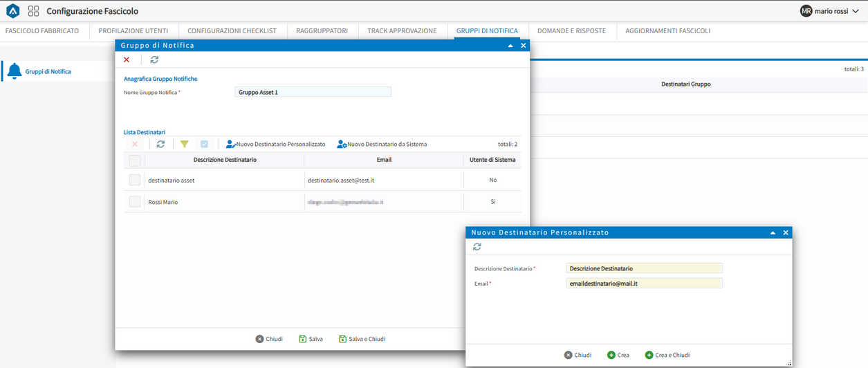
Task: Switch to the Track Approvazione tab
Action: [x=402, y=31]
